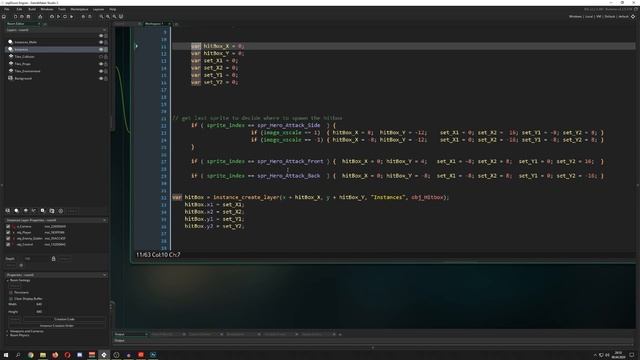Screen dimensions: 640x360
Task: Open the Creation Code button
Action: click(64, 319)
